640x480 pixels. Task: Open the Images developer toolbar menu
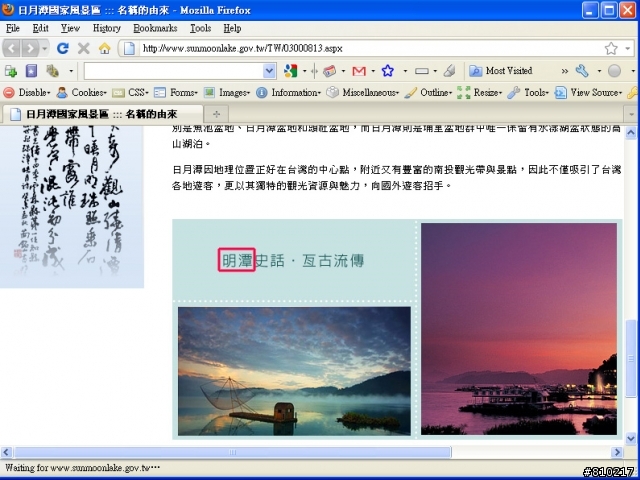[227, 93]
